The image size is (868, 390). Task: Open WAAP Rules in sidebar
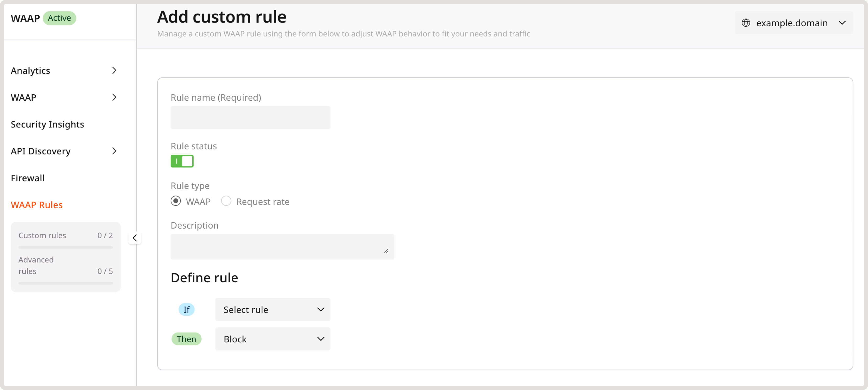37,205
